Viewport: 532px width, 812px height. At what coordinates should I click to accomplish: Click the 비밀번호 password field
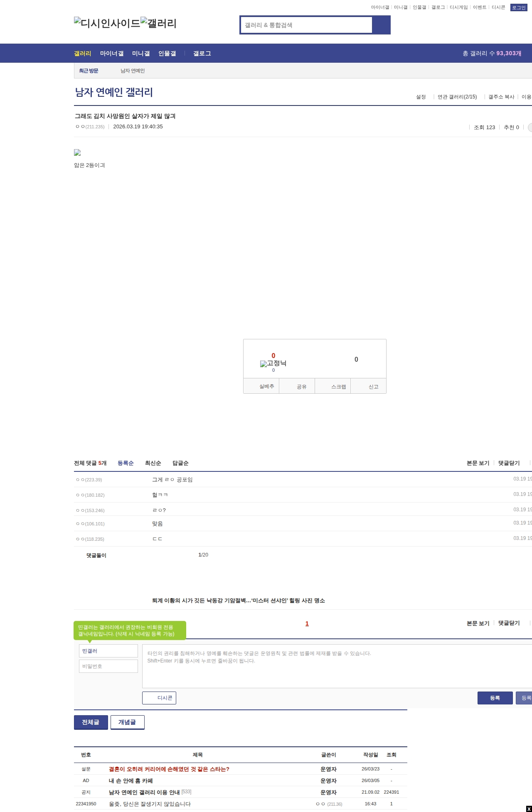[108, 666]
